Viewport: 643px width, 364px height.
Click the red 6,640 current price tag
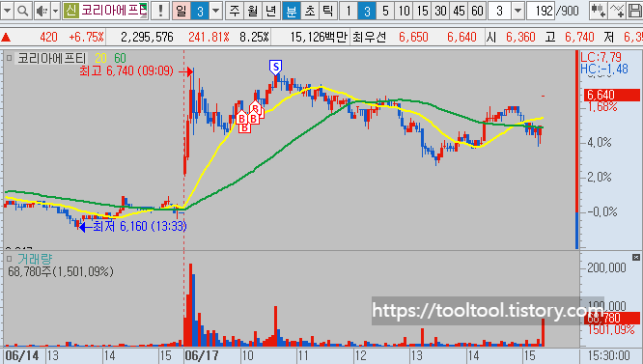[612, 95]
